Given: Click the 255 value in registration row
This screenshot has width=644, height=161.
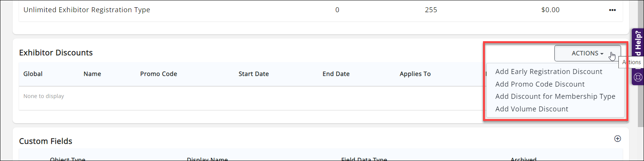Looking at the screenshot, I should pos(431,10).
